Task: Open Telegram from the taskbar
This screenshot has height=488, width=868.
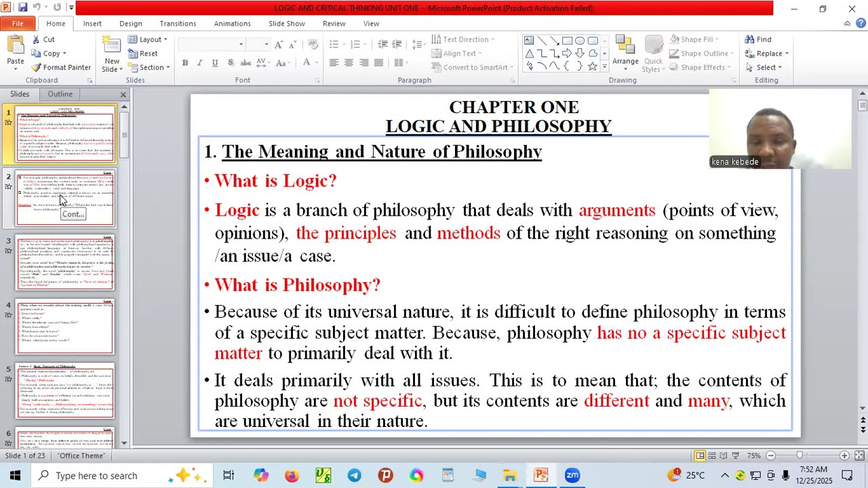Action: point(355,475)
